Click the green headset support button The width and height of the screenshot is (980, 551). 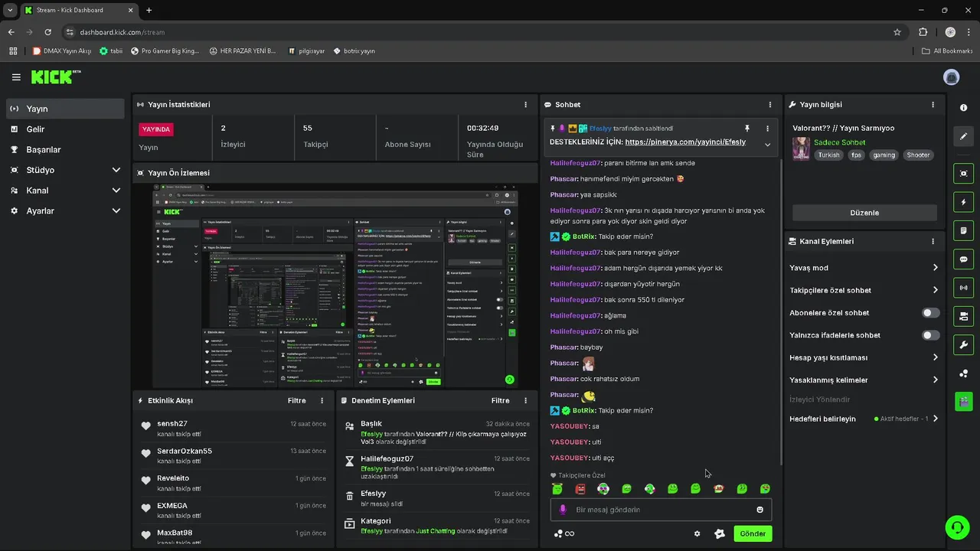[x=956, y=527]
